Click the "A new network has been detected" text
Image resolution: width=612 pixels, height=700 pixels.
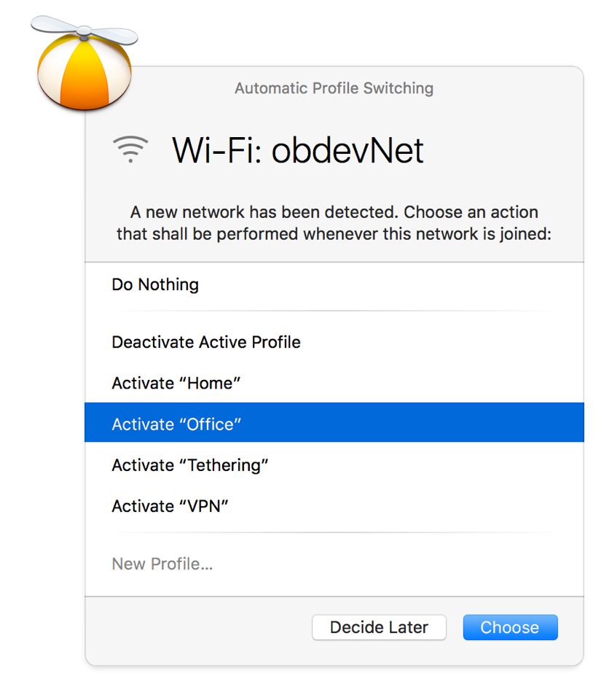[264, 212]
